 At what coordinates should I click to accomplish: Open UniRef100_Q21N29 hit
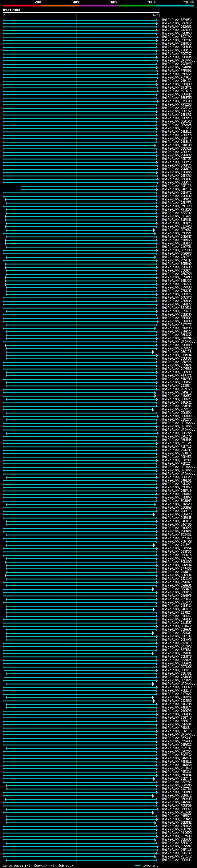[x=177, y=819]
